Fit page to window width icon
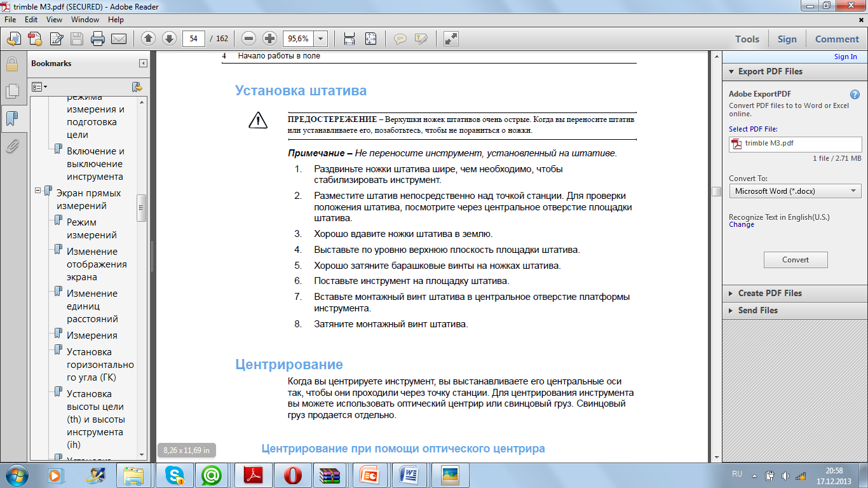This screenshot has width=868, height=488. 349,39
